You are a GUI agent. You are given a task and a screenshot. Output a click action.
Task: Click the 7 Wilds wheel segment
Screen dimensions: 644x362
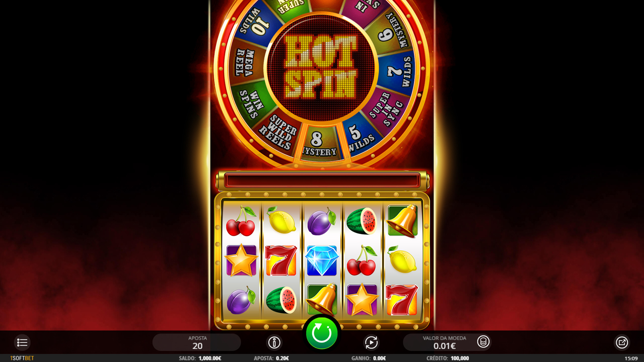click(x=399, y=71)
